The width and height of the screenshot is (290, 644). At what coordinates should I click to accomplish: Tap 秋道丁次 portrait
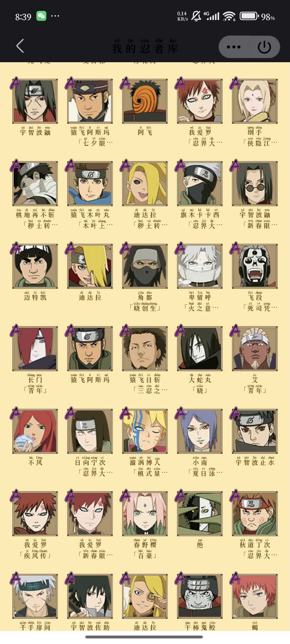point(255,514)
